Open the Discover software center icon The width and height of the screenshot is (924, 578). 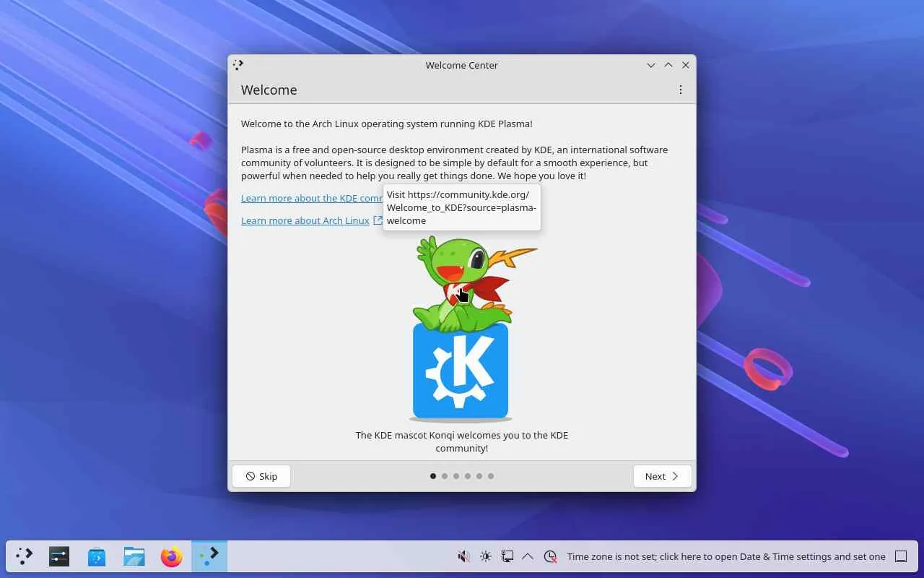(x=97, y=556)
